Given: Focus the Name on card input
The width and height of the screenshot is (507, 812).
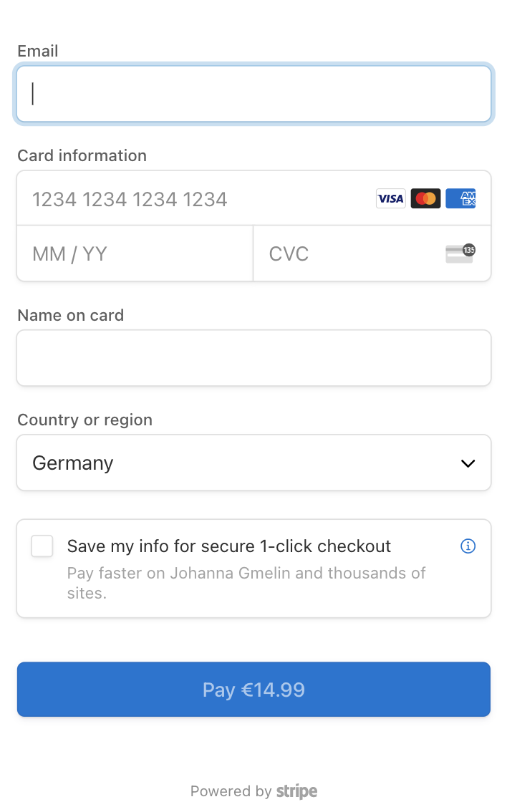Looking at the screenshot, I should tap(253, 357).
